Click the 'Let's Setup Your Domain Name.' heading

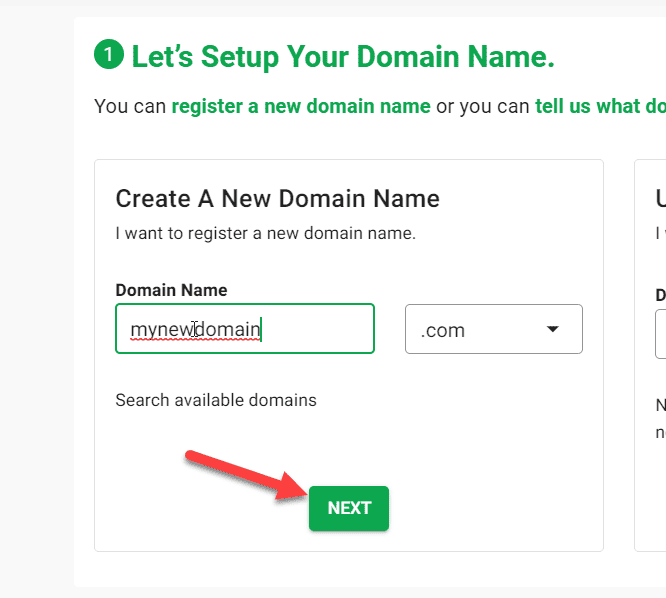pos(343,56)
